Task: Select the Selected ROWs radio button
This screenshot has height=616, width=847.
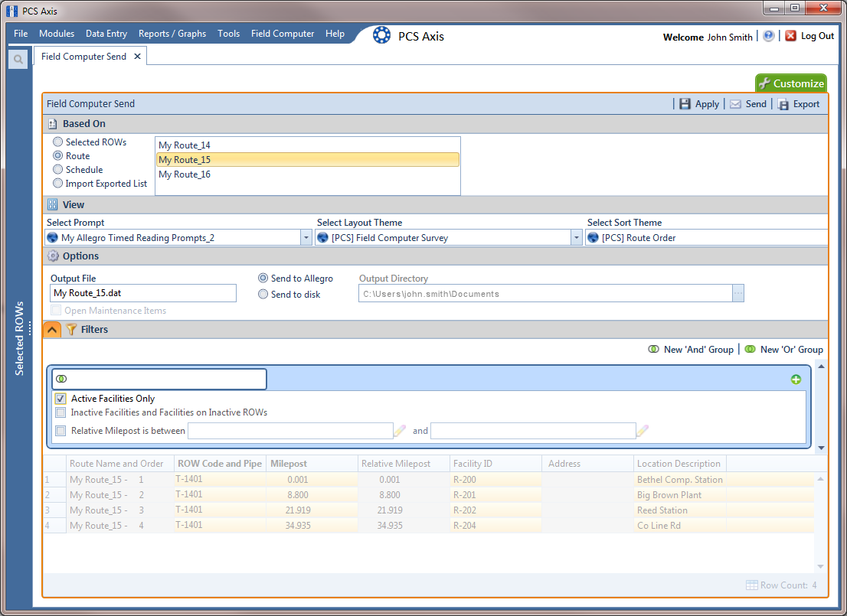Action: click(x=57, y=142)
